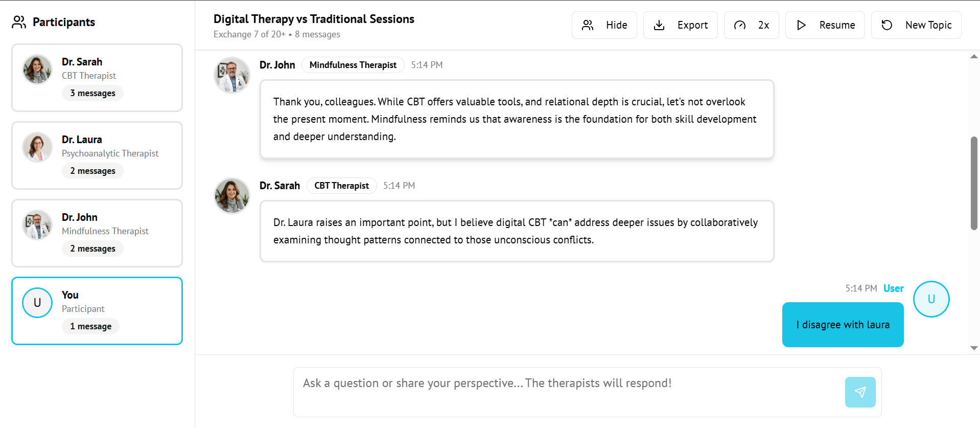Click the send message paper plane icon

pos(860,392)
